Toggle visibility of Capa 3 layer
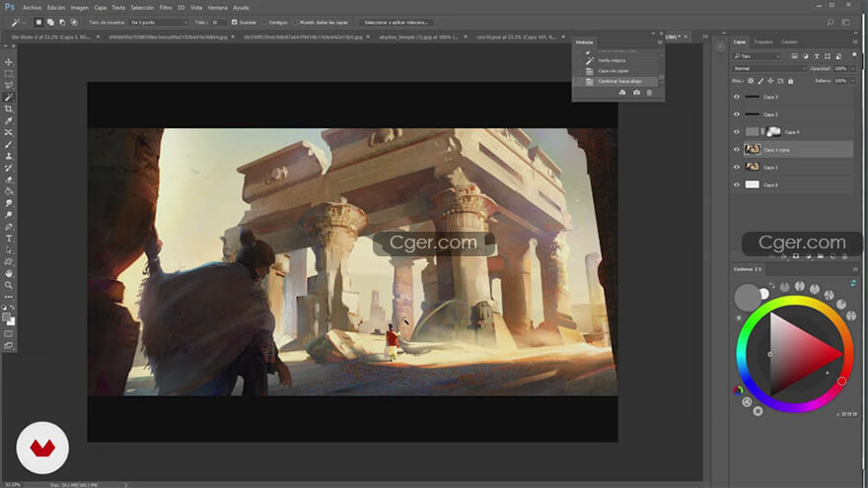 tap(737, 97)
